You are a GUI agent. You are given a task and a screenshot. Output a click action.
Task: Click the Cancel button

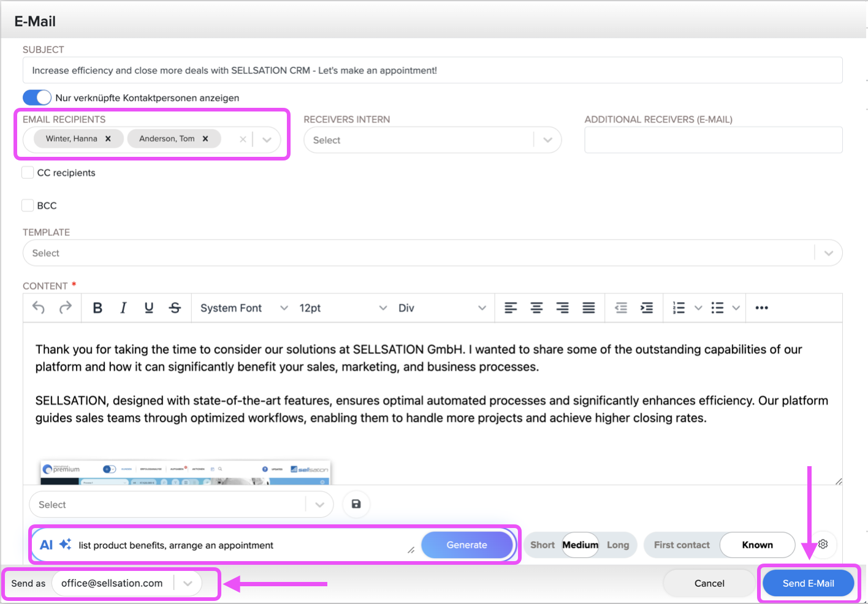pos(709,583)
